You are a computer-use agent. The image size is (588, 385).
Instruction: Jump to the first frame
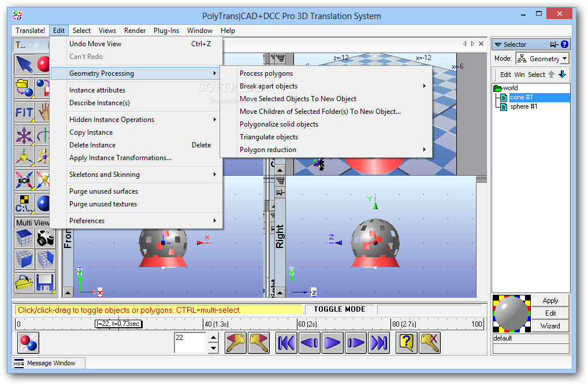tap(286, 343)
